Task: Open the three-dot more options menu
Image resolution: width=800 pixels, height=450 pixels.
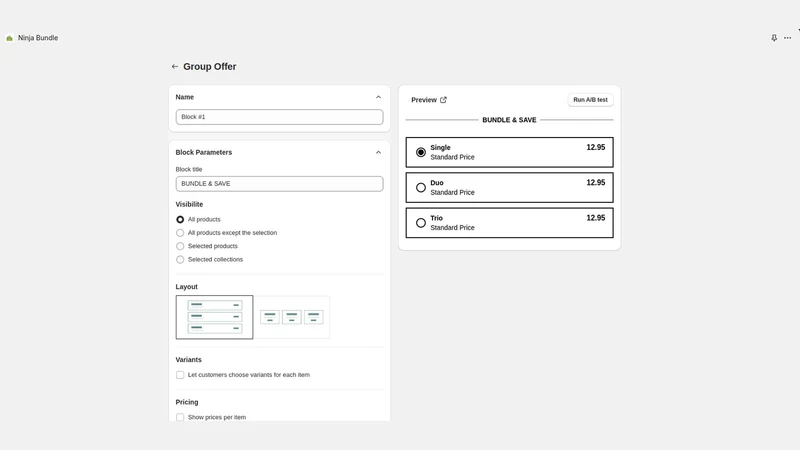Action: pyautogui.click(x=788, y=38)
